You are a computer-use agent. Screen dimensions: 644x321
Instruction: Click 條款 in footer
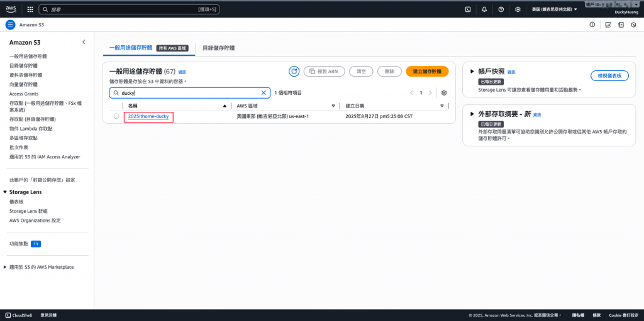(596, 315)
